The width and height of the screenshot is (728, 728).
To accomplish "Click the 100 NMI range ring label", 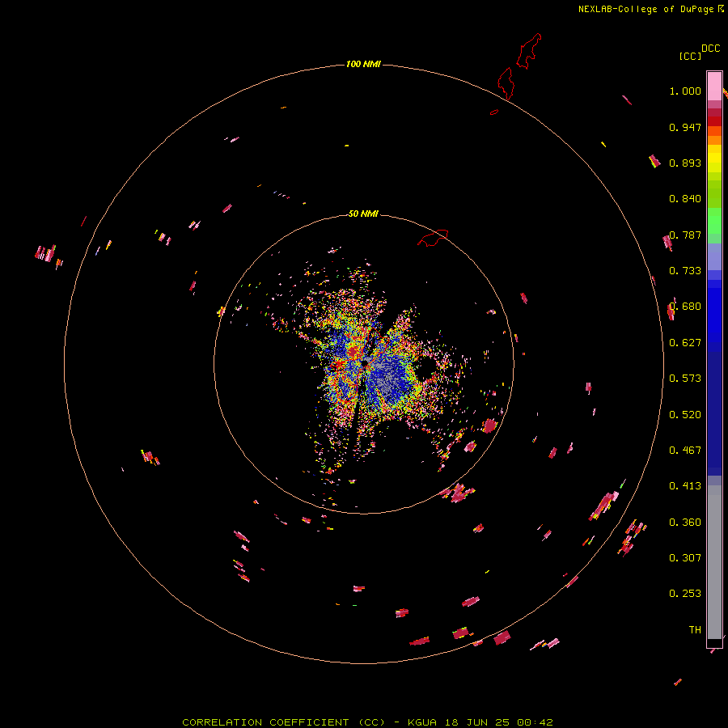I will click(x=363, y=64).
